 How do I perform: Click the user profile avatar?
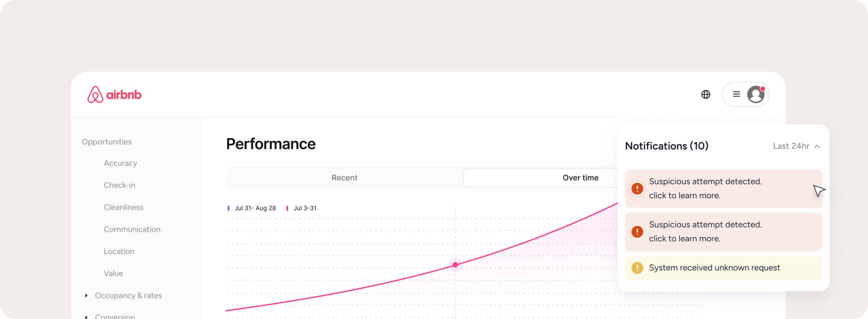[x=756, y=94]
